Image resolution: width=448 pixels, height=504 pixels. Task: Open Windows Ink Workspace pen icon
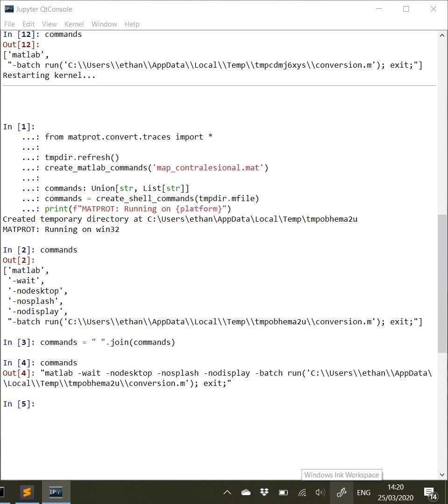pyautogui.click(x=342, y=492)
